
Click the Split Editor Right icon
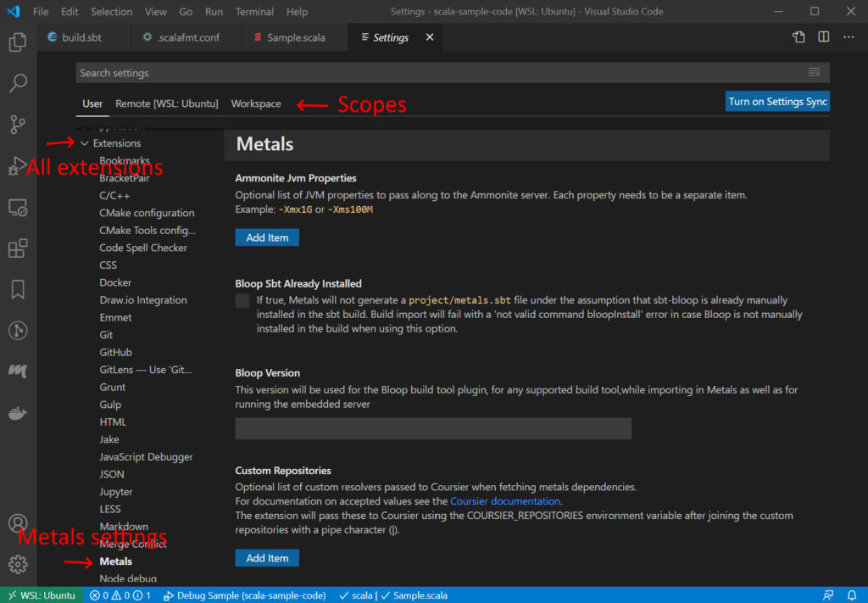pos(823,37)
